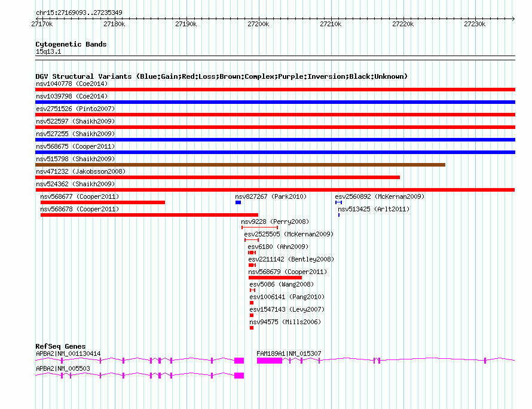
Task: Click the 15q13.1 cytogenetic band label
Action: pos(48,51)
